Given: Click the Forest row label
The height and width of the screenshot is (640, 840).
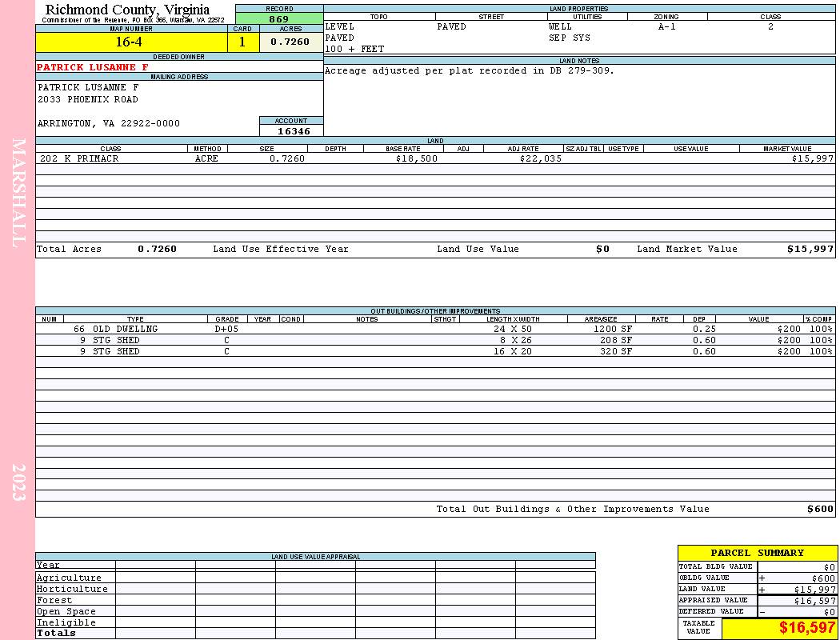Looking at the screenshot, I should pyautogui.click(x=54, y=600).
